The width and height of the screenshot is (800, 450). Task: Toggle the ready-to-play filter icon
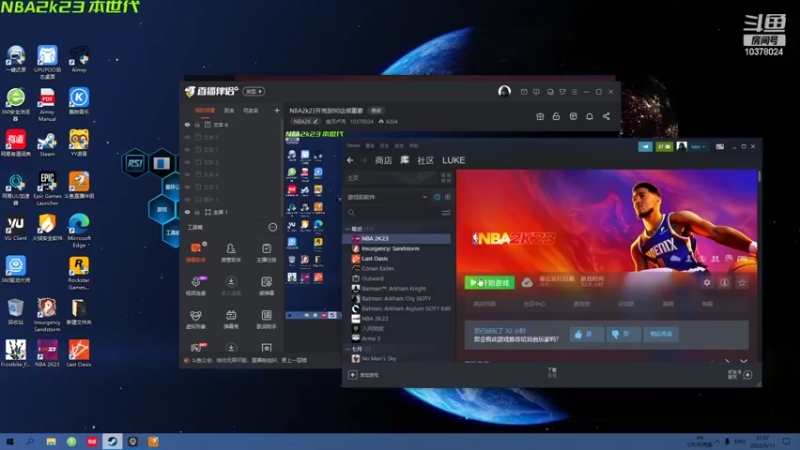(447, 197)
